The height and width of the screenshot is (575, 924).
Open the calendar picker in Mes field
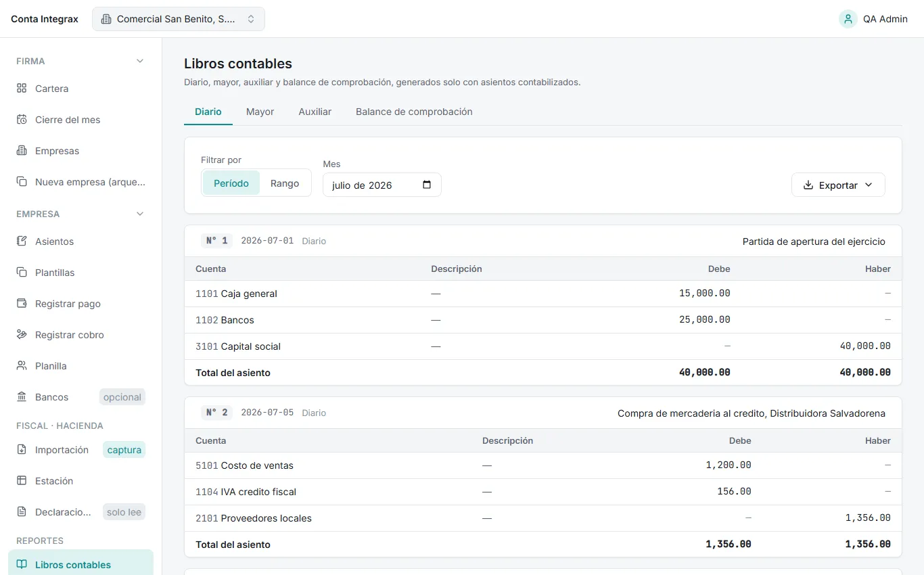[x=427, y=185]
